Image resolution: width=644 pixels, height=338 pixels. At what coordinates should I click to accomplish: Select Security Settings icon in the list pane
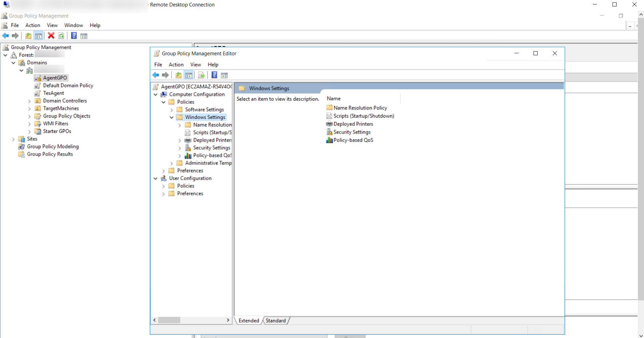[329, 132]
